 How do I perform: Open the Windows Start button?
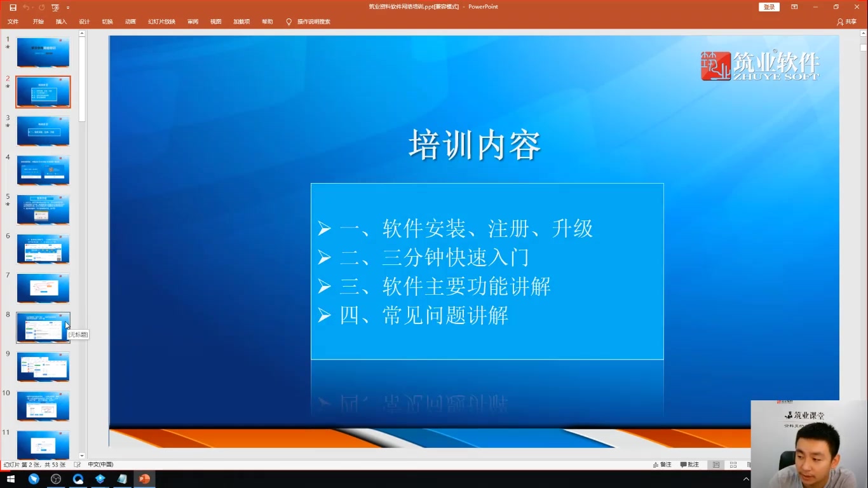tap(11, 479)
